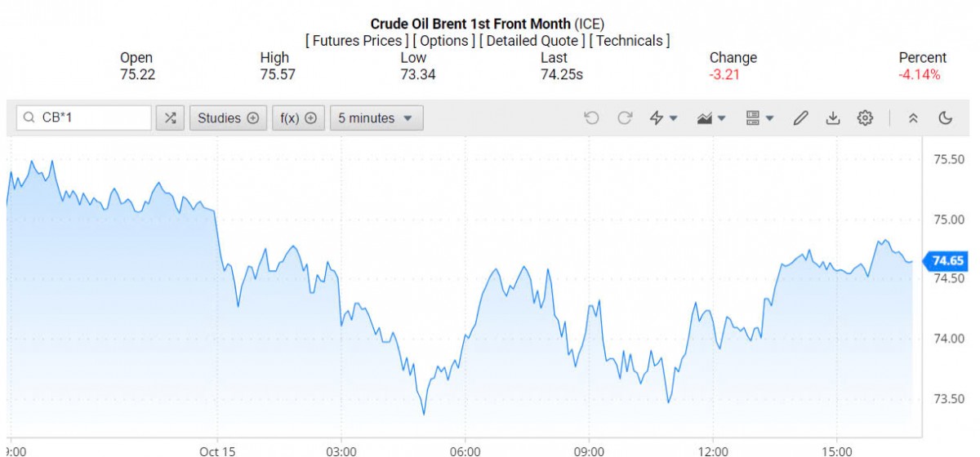Open chart settings gear icon
The height and width of the screenshot is (457, 980).
pos(865,118)
